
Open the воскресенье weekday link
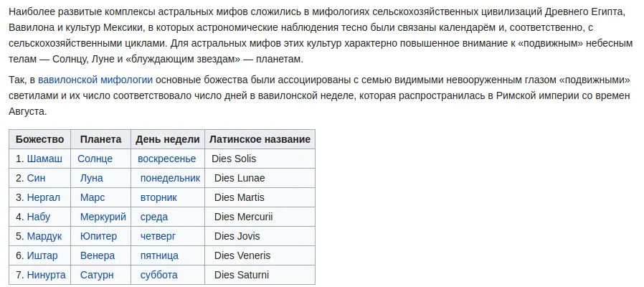tap(167, 159)
